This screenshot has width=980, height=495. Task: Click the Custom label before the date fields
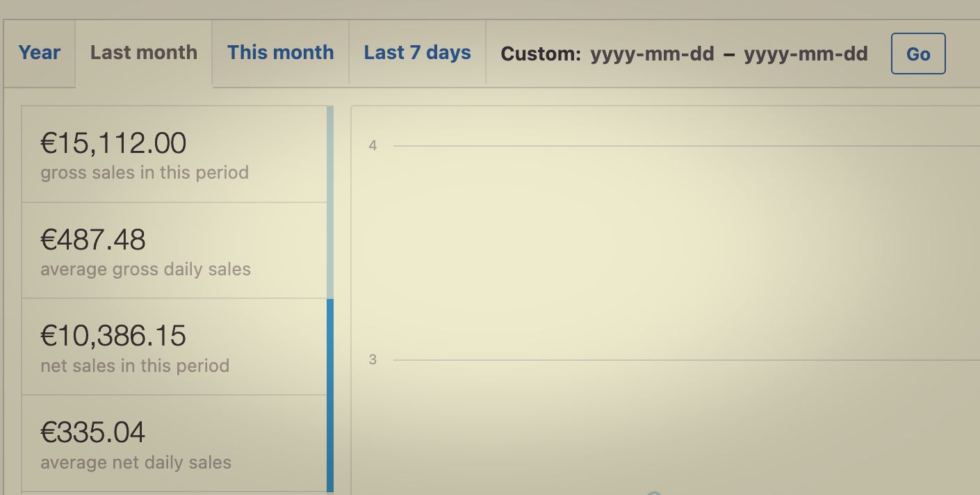(x=540, y=54)
